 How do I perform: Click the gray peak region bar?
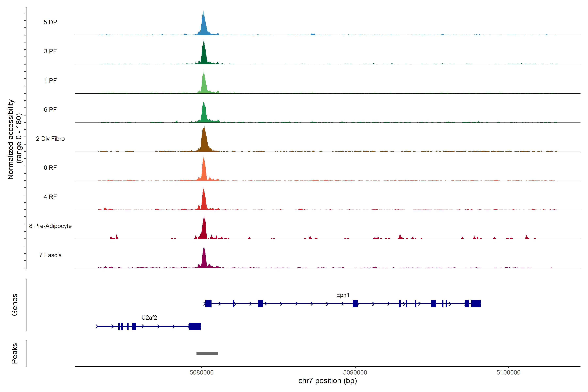207,353
